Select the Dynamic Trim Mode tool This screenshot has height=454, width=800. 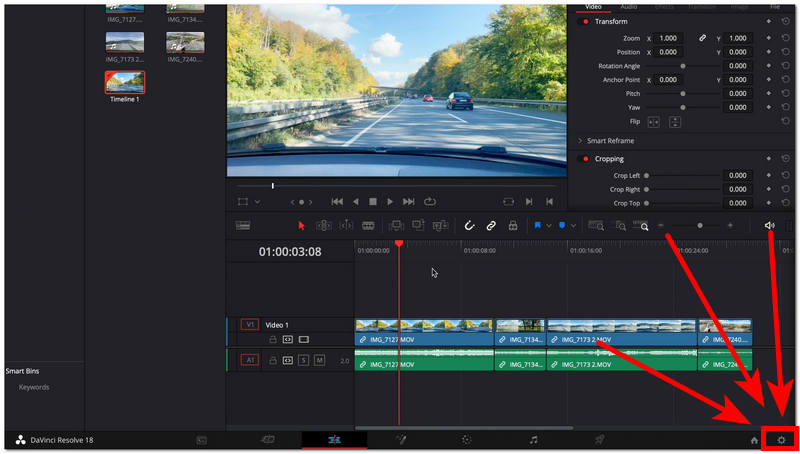point(346,225)
